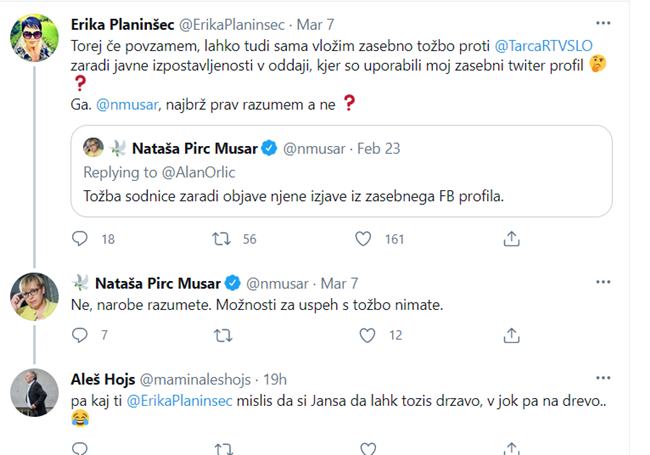The width and height of the screenshot is (650, 455).
Task: Reply to Erika Planinšec's tweet
Action: pyautogui.click(x=81, y=239)
